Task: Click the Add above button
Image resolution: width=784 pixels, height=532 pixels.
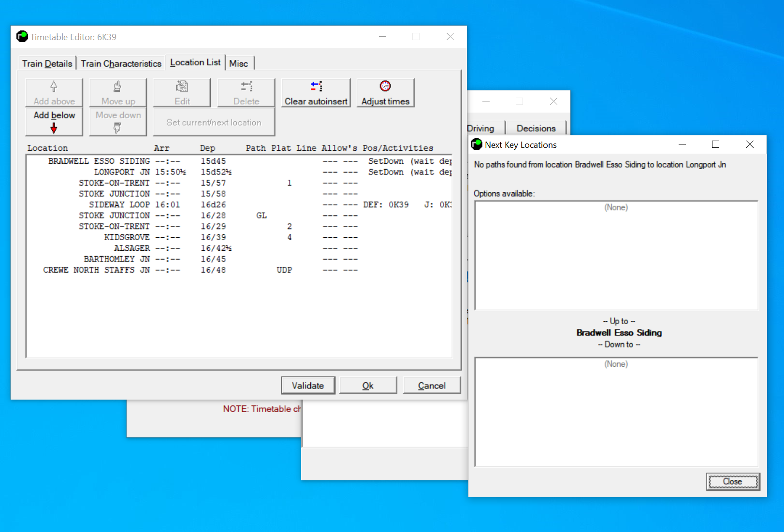Action: (54, 93)
